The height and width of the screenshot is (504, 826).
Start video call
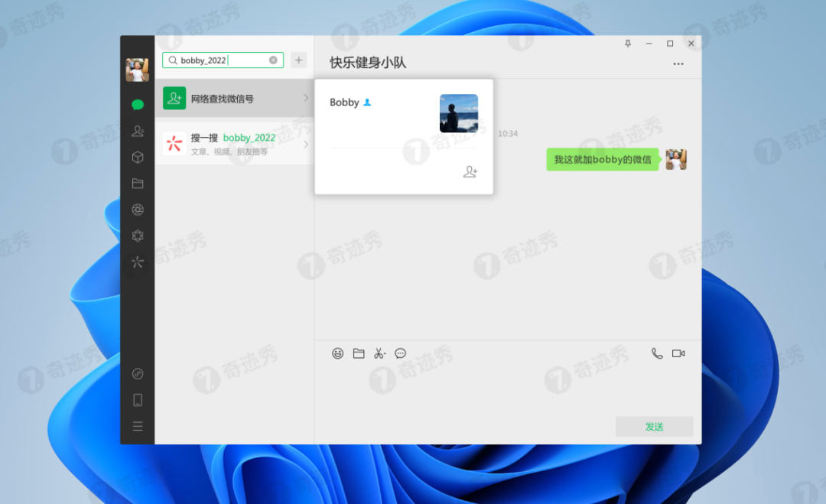coord(678,353)
